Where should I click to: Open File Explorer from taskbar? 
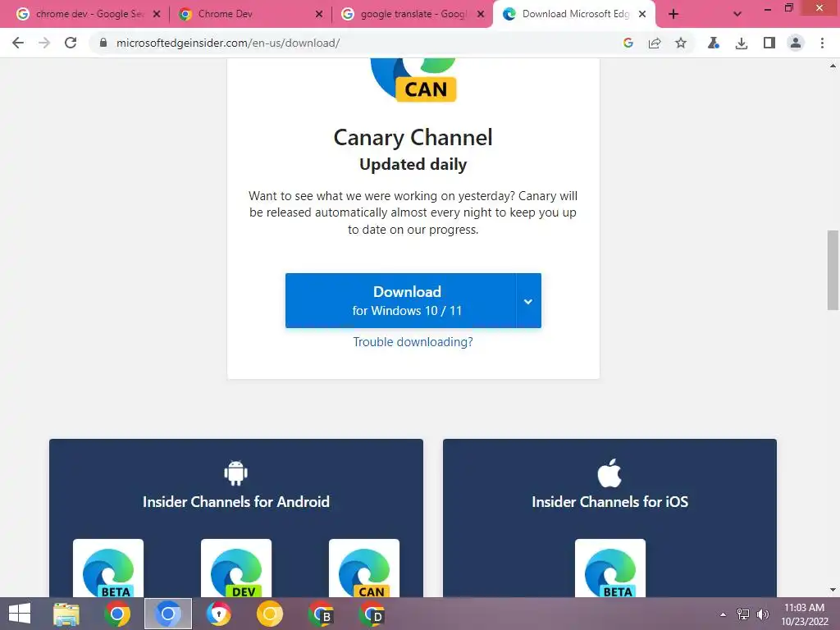pyautogui.click(x=66, y=614)
